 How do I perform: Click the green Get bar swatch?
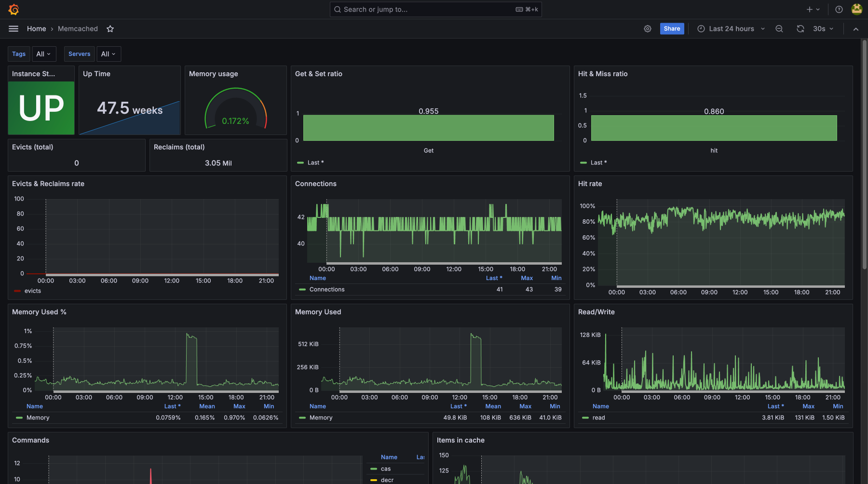point(428,128)
